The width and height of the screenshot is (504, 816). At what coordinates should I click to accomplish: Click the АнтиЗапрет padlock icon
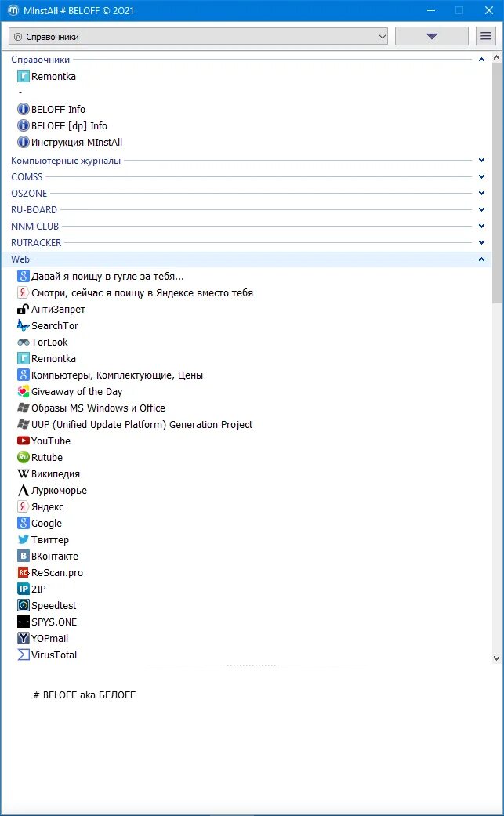(24, 309)
